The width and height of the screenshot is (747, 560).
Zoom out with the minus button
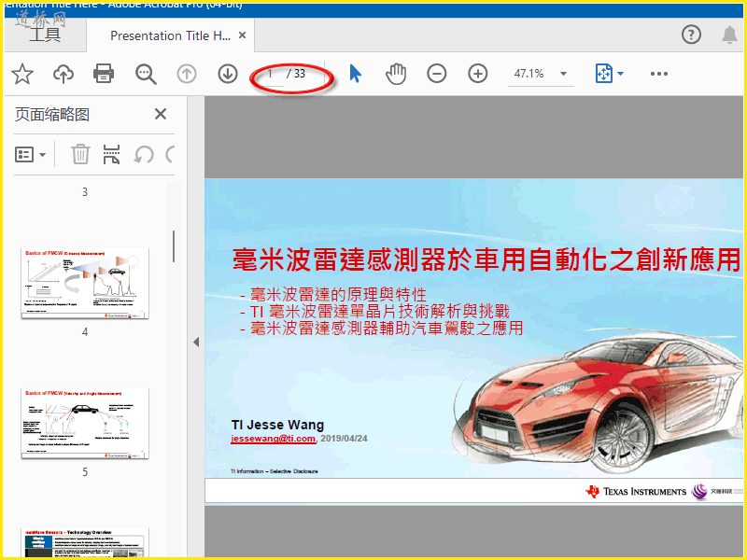(437, 74)
